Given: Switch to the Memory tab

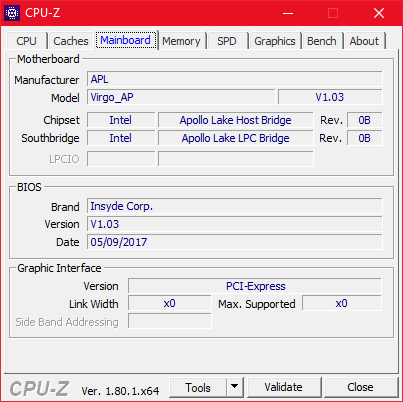Looking at the screenshot, I should point(181,41).
